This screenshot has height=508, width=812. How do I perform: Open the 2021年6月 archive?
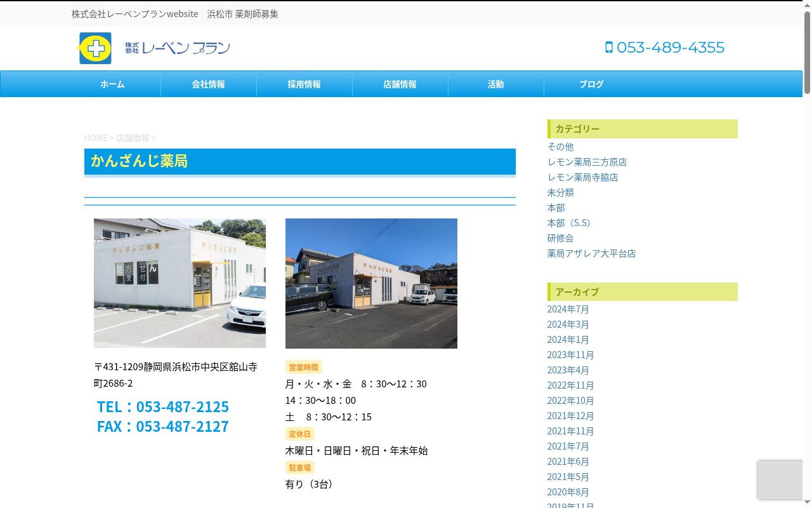[x=568, y=462]
